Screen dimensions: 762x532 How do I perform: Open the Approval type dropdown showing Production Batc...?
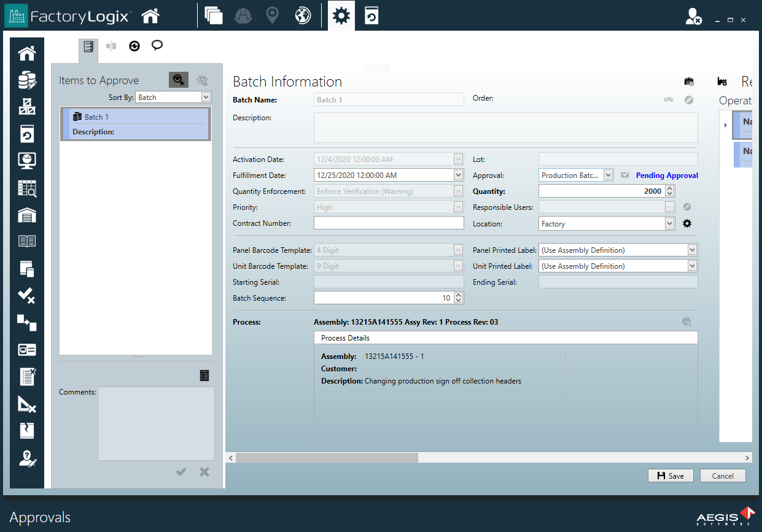(x=575, y=174)
